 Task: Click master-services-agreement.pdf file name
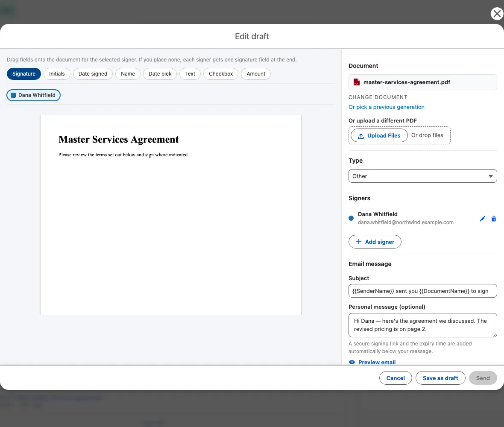click(407, 82)
